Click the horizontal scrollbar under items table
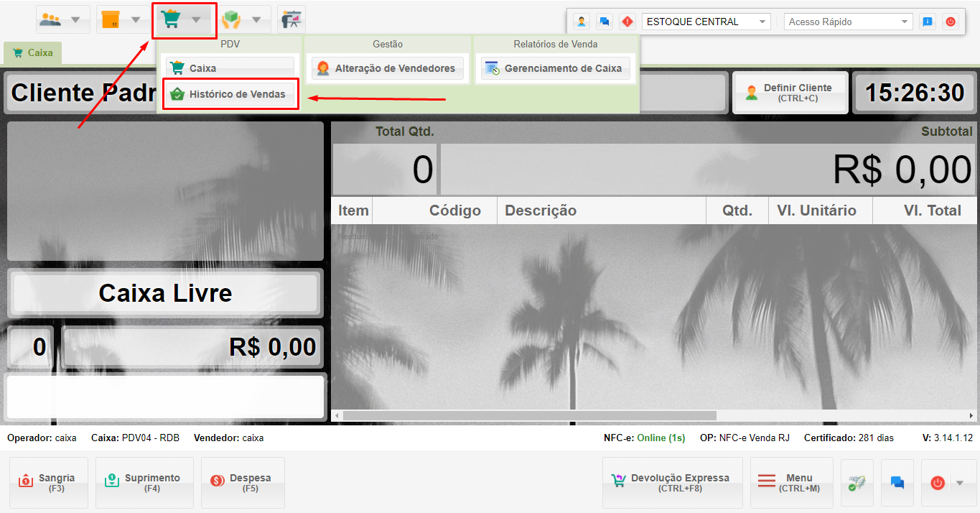980x513 pixels. [x=529, y=415]
